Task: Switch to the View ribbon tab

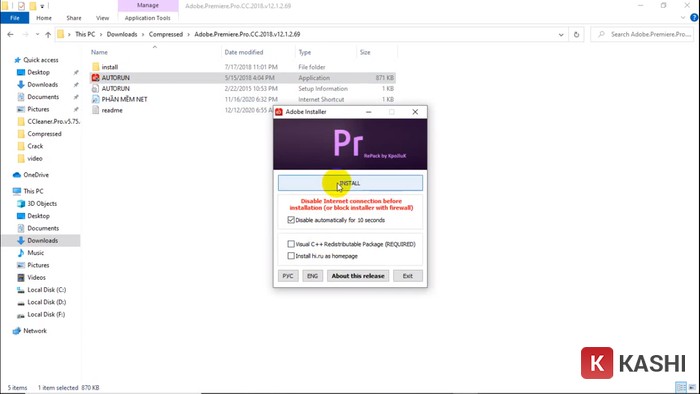Action: pos(103,18)
